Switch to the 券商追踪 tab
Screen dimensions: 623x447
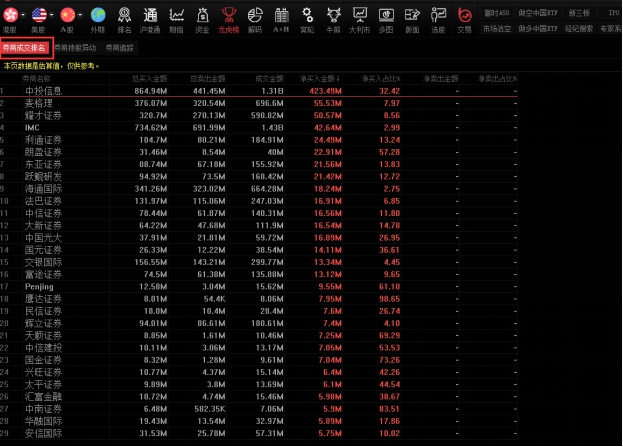[121, 47]
